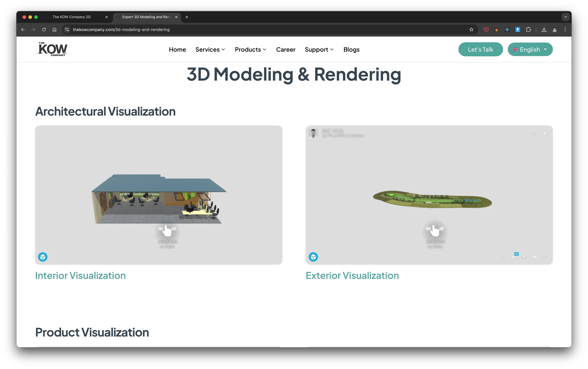Click the Let's Talk button
This screenshot has height=369, width=588.
(480, 50)
